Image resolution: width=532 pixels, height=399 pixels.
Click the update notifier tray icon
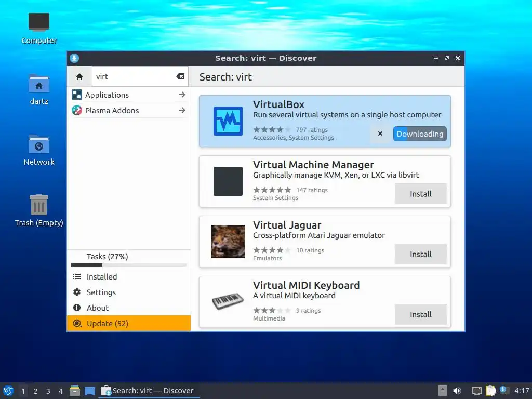504,390
